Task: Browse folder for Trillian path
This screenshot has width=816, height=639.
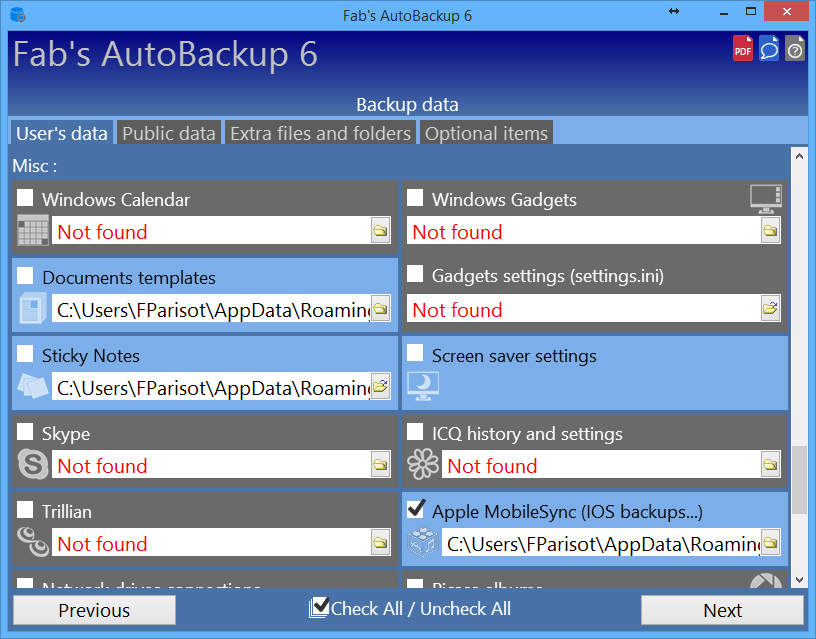Action: tap(381, 542)
